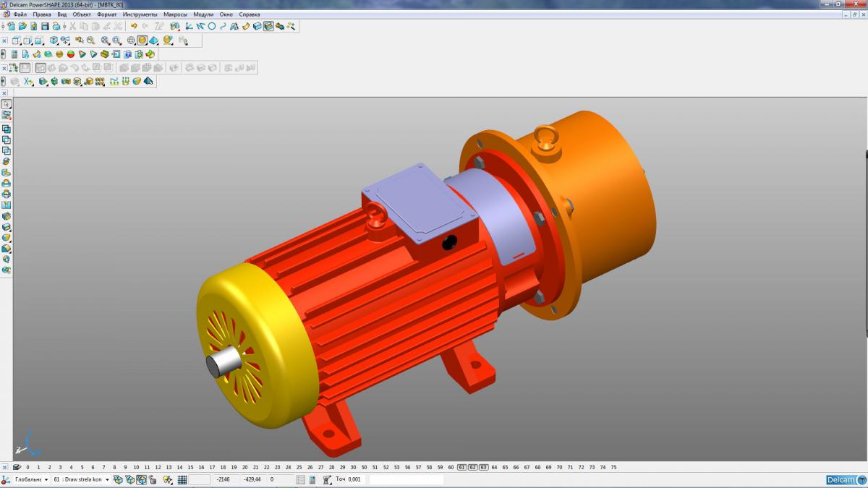Screen dimensions: 868x488
Task: Click the shaded yellow sphere view icon
Action: [x=142, y=40]
